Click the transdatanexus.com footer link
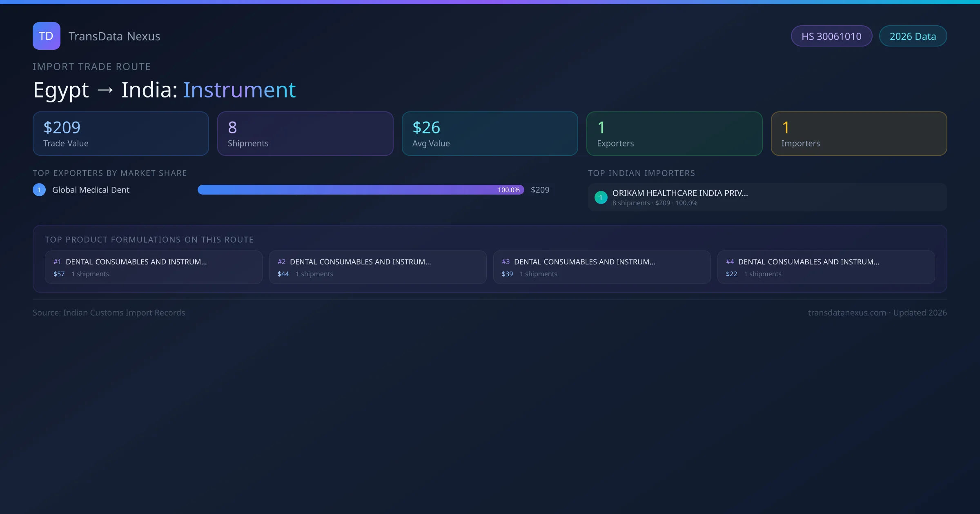 click(846, 312)
